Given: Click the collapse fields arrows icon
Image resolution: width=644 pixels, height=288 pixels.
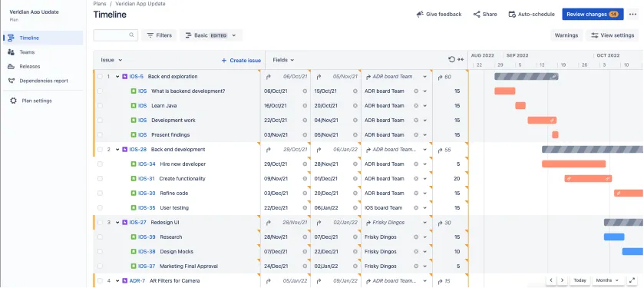Looking at the screenshot, I should tap(461, 60).
